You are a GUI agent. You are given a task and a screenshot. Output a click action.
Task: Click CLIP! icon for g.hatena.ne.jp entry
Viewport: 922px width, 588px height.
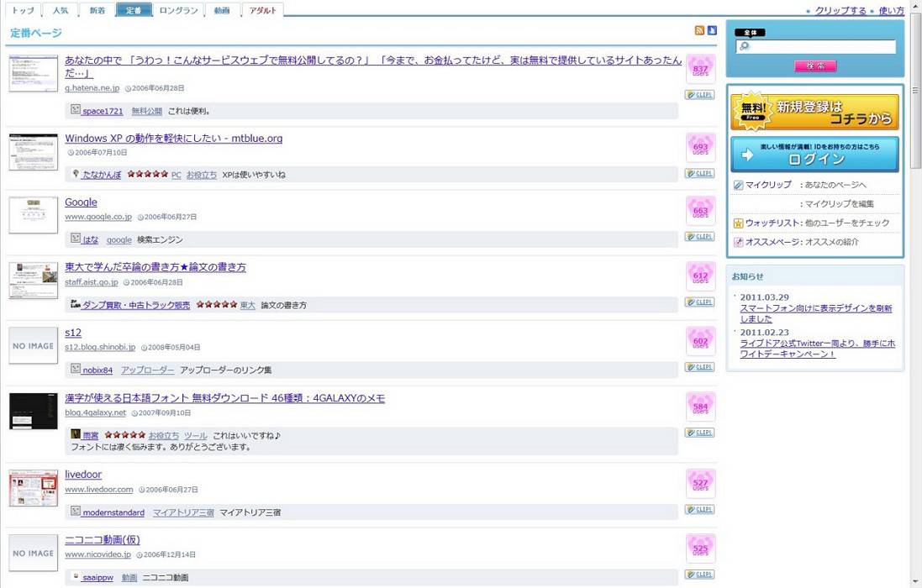[700, 95]
